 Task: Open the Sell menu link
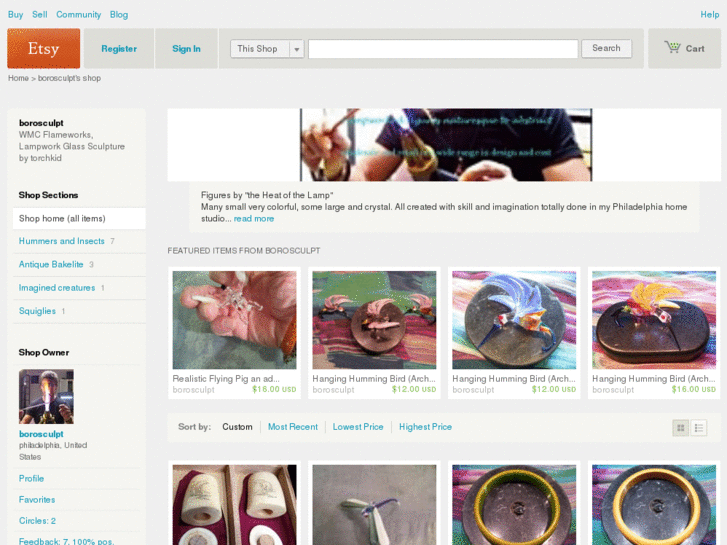coord(40,14)
